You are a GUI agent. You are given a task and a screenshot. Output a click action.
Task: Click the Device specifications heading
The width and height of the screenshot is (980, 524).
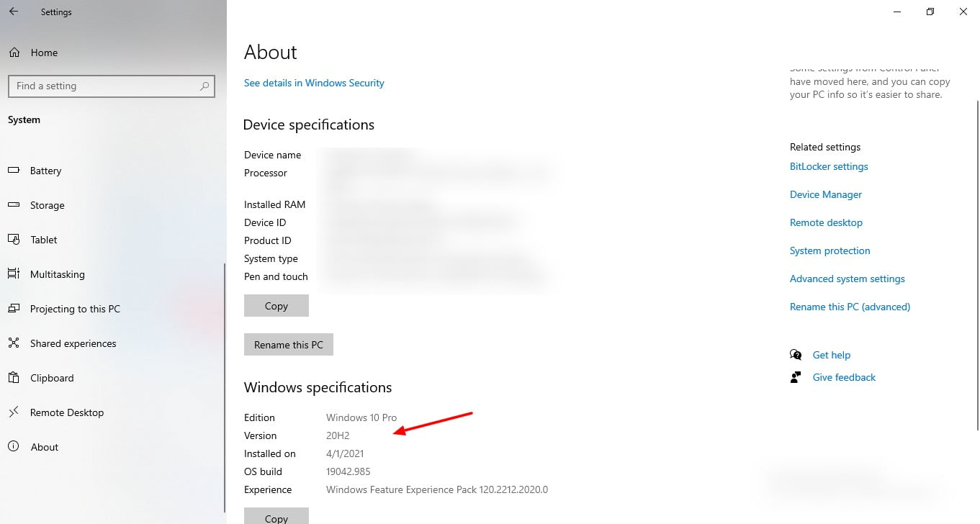point(309,125)
